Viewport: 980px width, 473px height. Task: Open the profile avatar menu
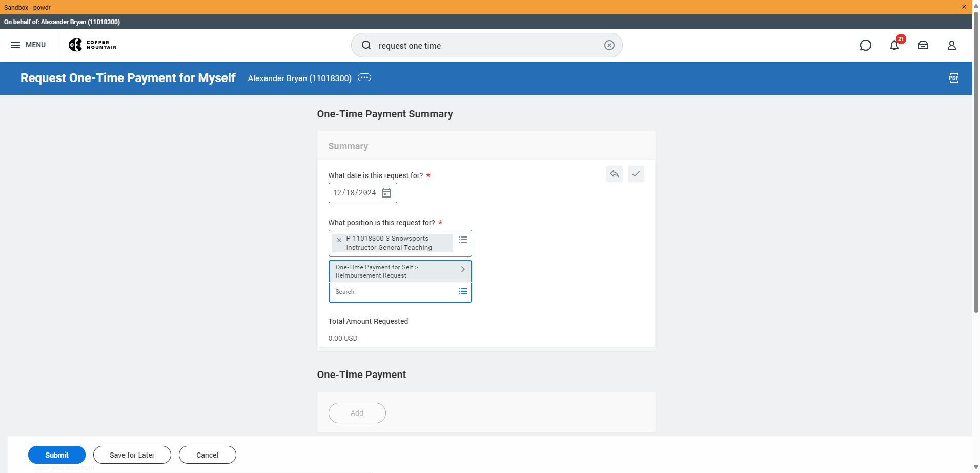coord(952,45)
